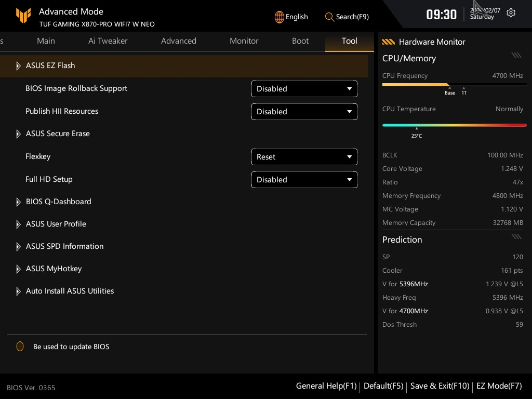Open the Full HD Setup dropdown
532x399 pixels.
(x=304, y=179)
